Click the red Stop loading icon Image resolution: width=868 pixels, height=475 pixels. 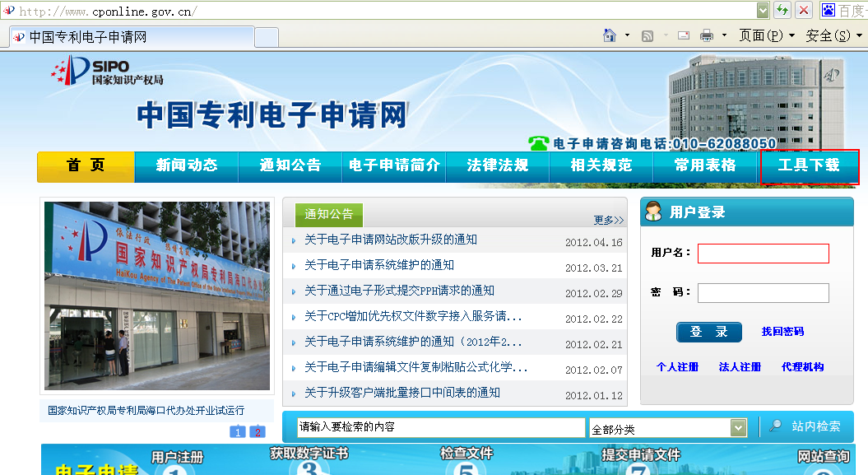coord(803,11)
